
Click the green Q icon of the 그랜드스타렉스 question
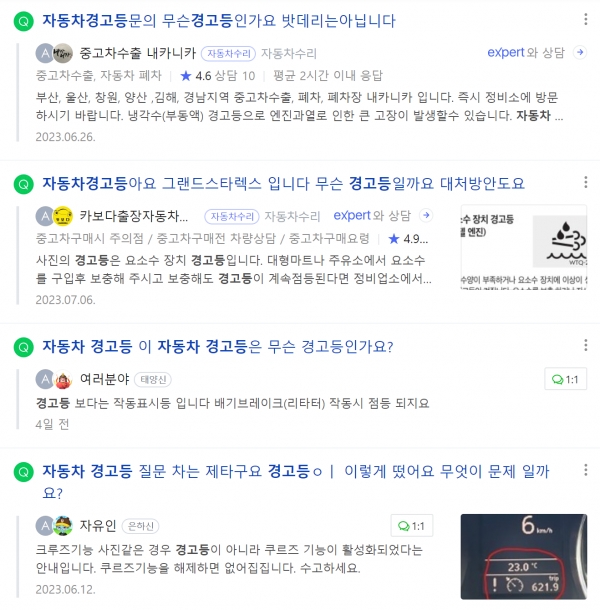coord(24,184)
